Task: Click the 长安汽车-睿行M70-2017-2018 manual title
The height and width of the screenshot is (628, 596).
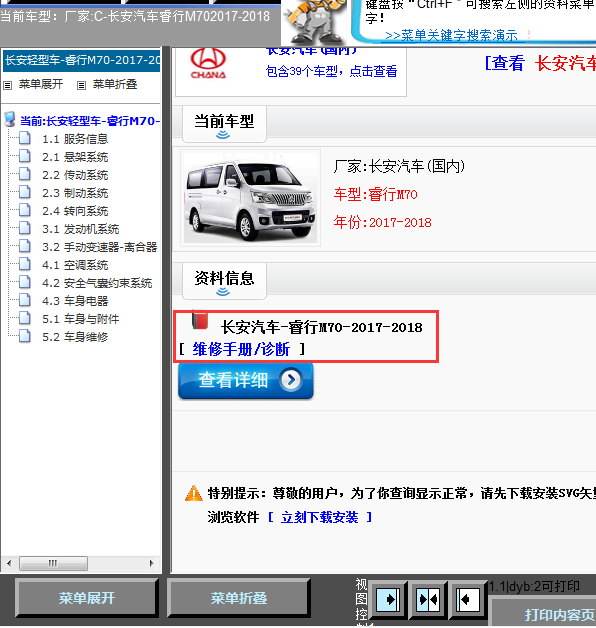Action: 322,327
